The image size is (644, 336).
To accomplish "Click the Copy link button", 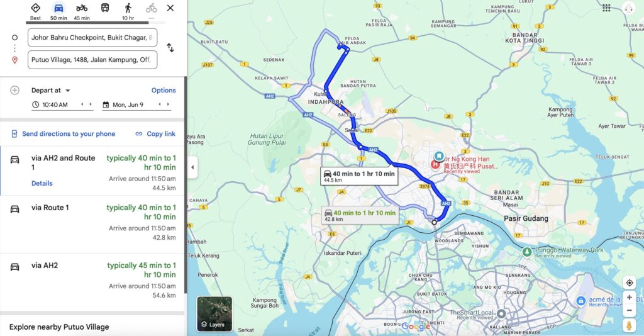I will [155, 134].
